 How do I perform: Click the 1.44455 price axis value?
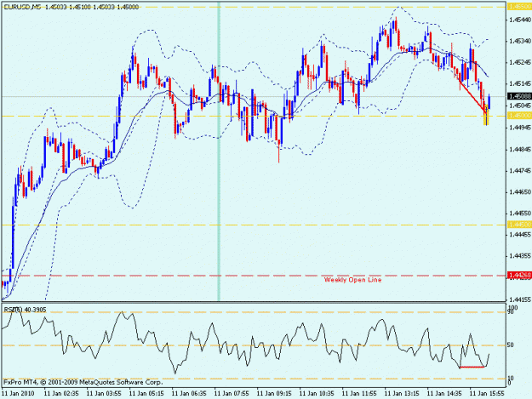pos(520,235)
